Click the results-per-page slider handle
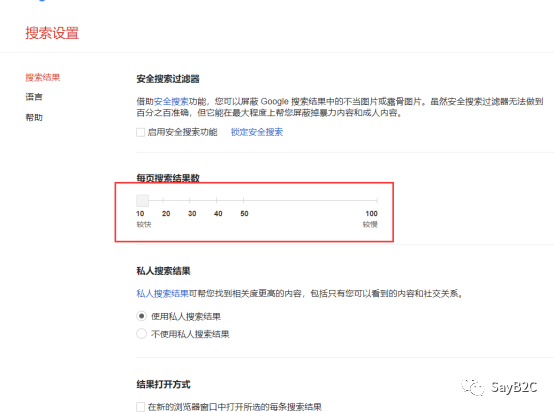The height and width of the screenshot is (412, 554). coord(142,200)
